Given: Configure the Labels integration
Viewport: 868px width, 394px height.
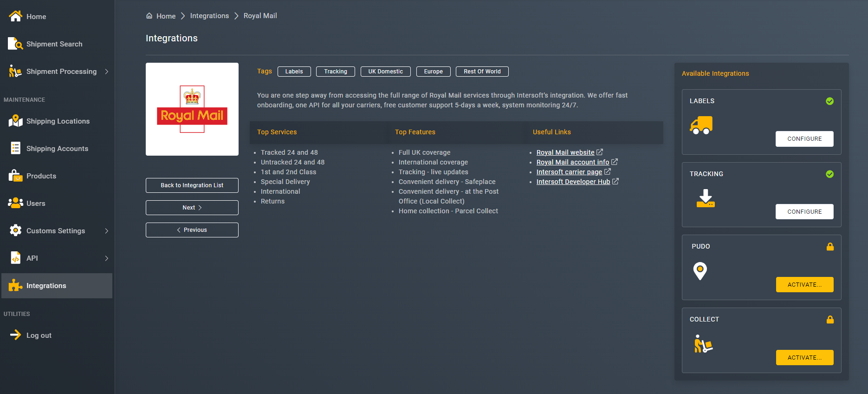Looking at the screenshot, I should [x=804, y=139].
